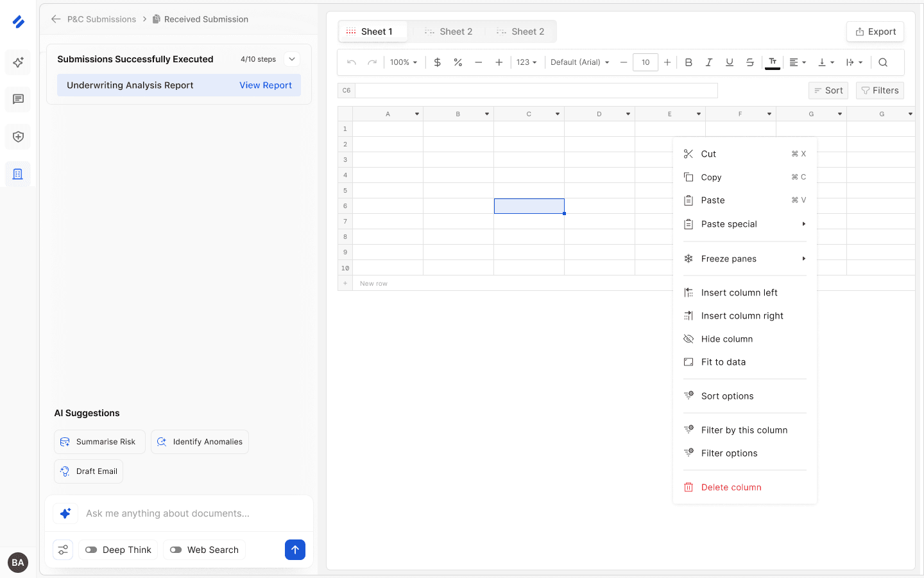Select Filter by this column

tap(745, 430)
